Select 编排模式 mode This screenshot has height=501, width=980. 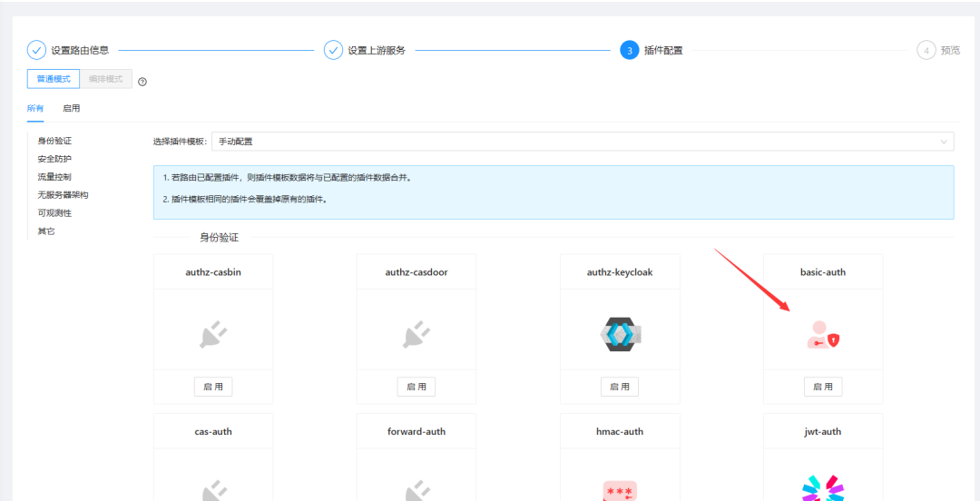click(x=105, y=79)
